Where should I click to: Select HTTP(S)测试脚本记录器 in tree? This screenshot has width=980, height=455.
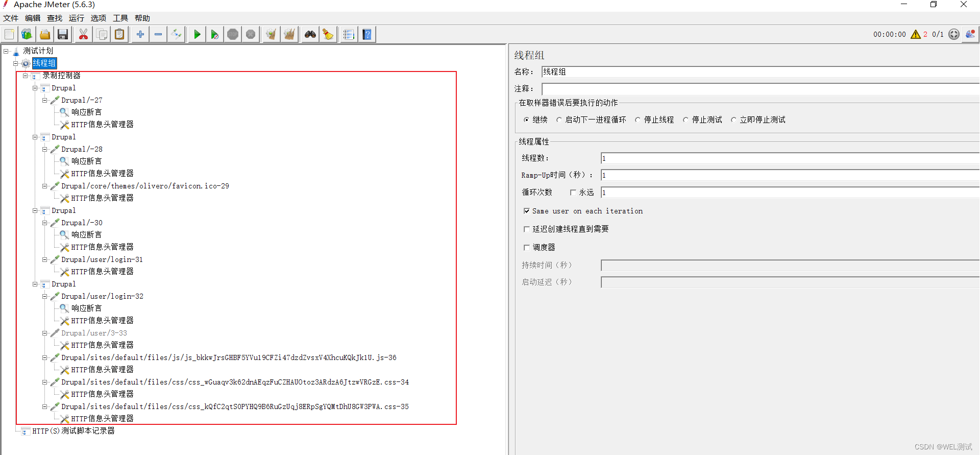click(x=73, y=431)
